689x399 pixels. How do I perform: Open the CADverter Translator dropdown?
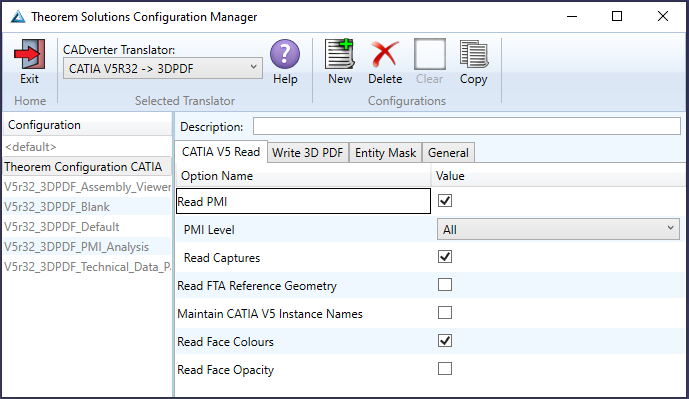163,69
